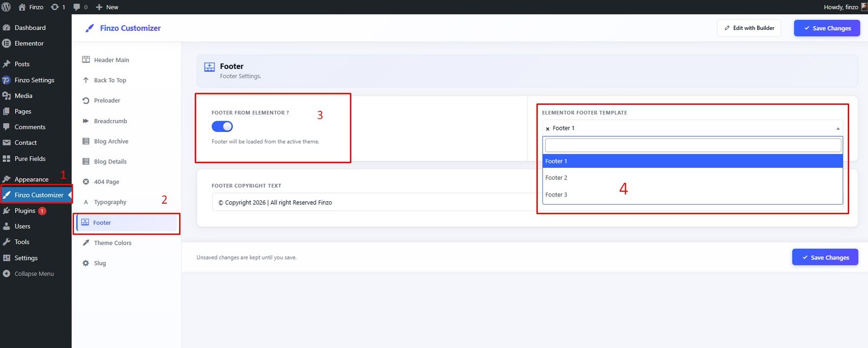Screen dimensions: 868x348
Task: Click the Typography letter icon
Action: tap(86, 202)
